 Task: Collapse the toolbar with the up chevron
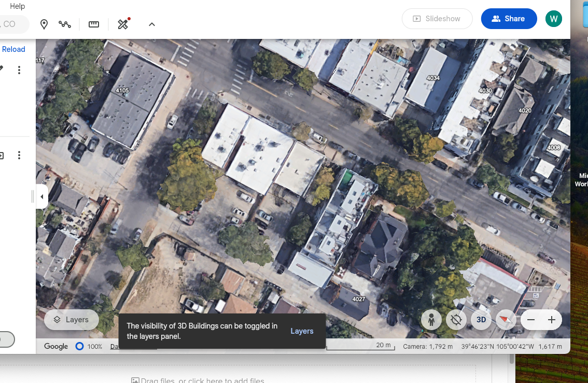click(152, 24)
